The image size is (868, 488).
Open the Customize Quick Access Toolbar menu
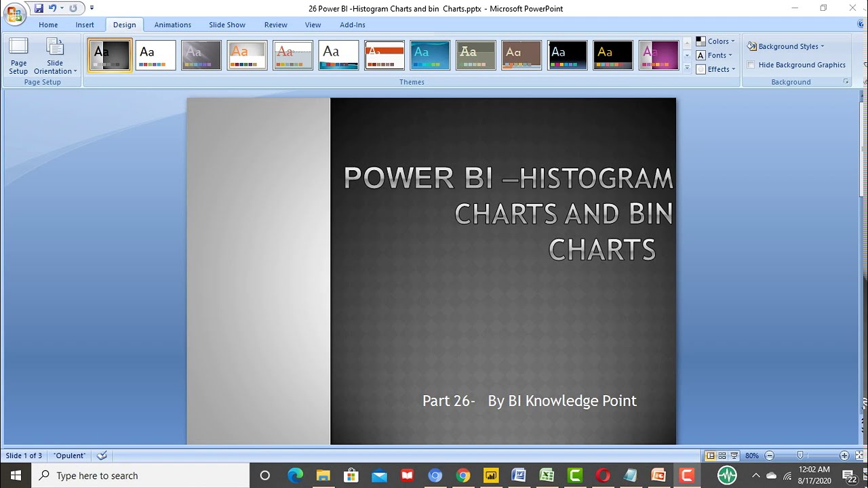point(92,8)
